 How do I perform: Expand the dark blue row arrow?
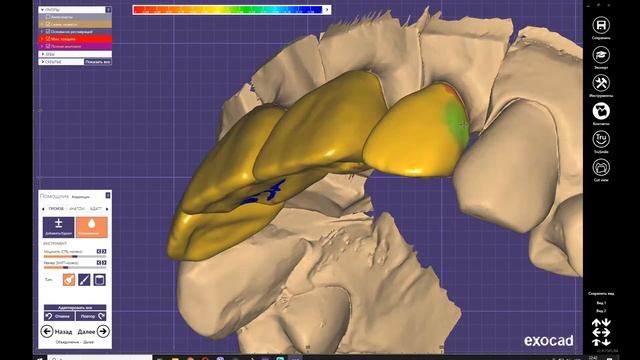(42, 31)
